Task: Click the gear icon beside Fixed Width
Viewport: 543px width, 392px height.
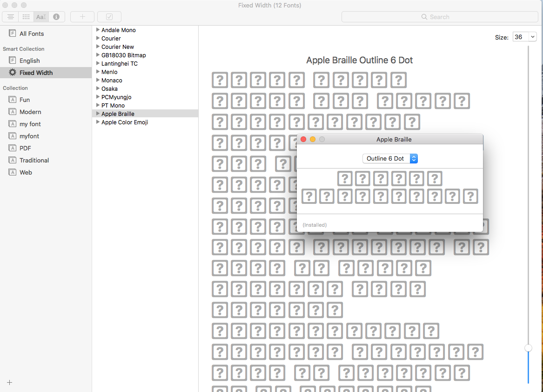Action: (13, 72)
